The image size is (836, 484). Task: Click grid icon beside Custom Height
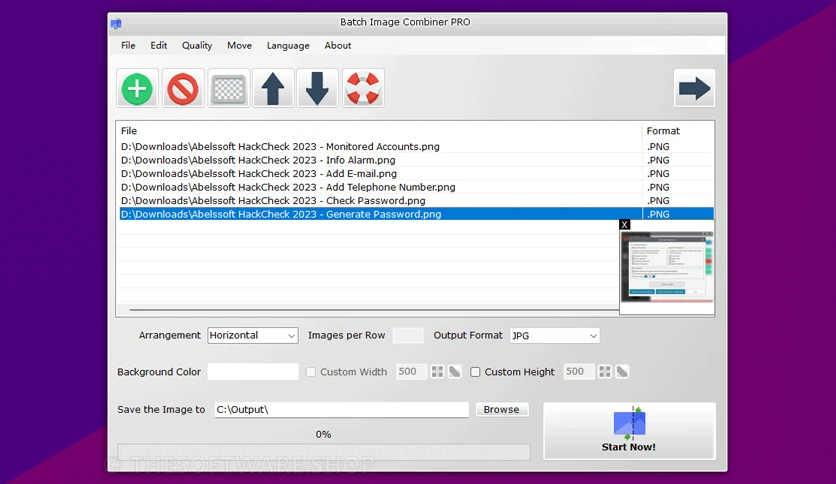click(x=605, y=372)
